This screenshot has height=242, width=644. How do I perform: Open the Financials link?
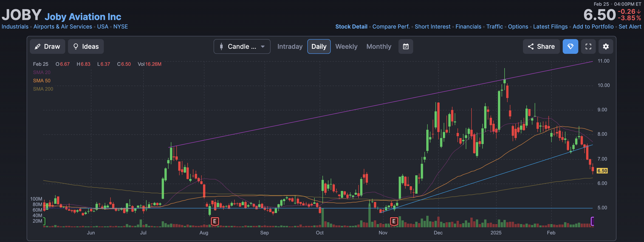[468, 26]
